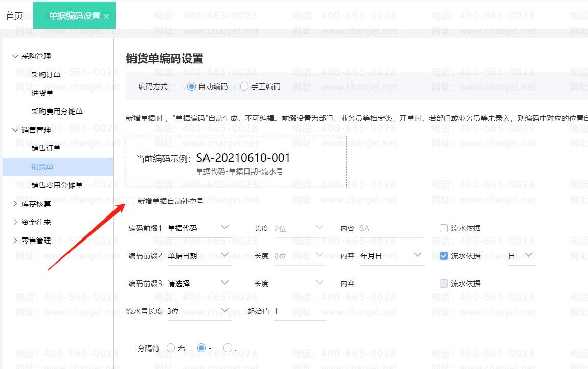The width and height of the screenshot is (588, 369).
Task: Expand the 库存核算 tree group
Action: tap(15, 204)
